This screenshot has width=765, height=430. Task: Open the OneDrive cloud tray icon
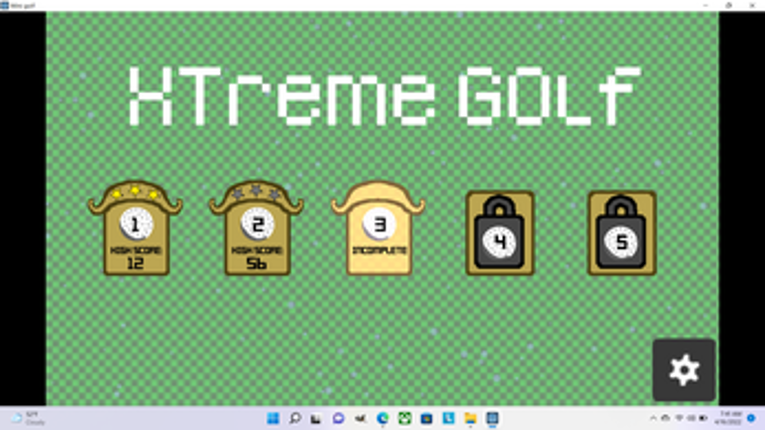tap(665, 418)
